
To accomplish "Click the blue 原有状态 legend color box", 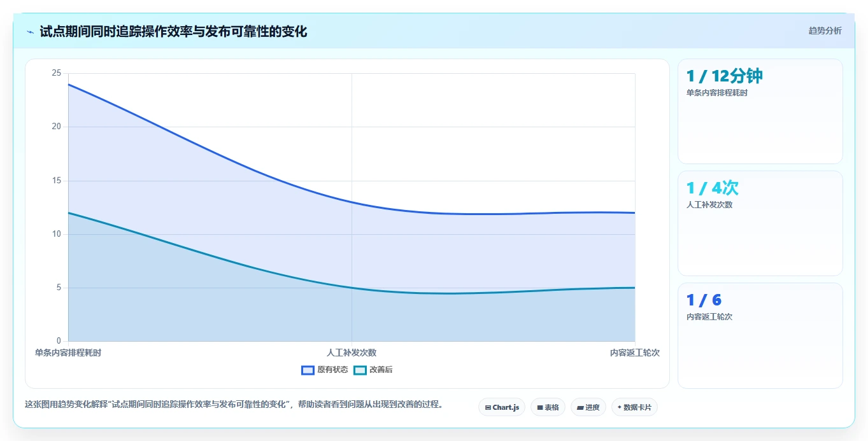I will [308, 370].
